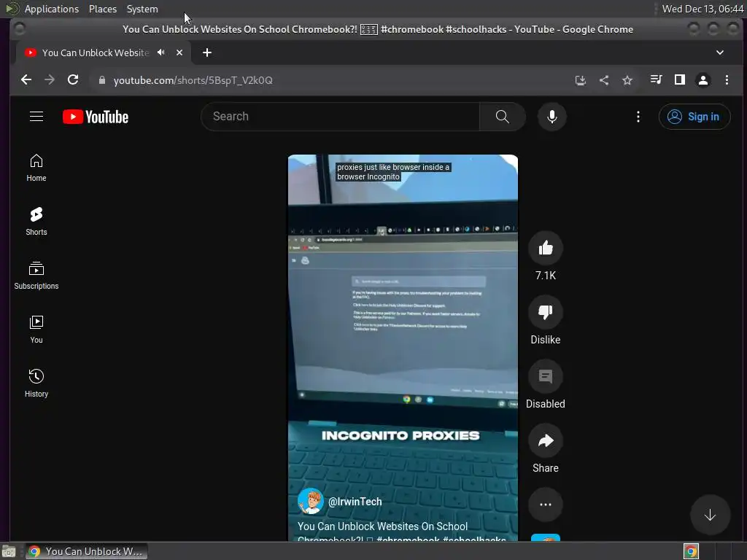Click the address bar URL
This screenshot has width=747, height=560.
193,80
